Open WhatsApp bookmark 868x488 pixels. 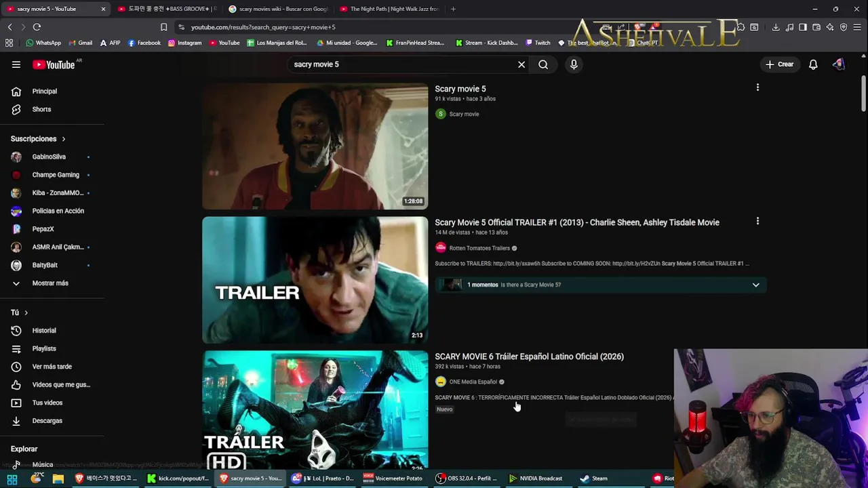point(43,43)
